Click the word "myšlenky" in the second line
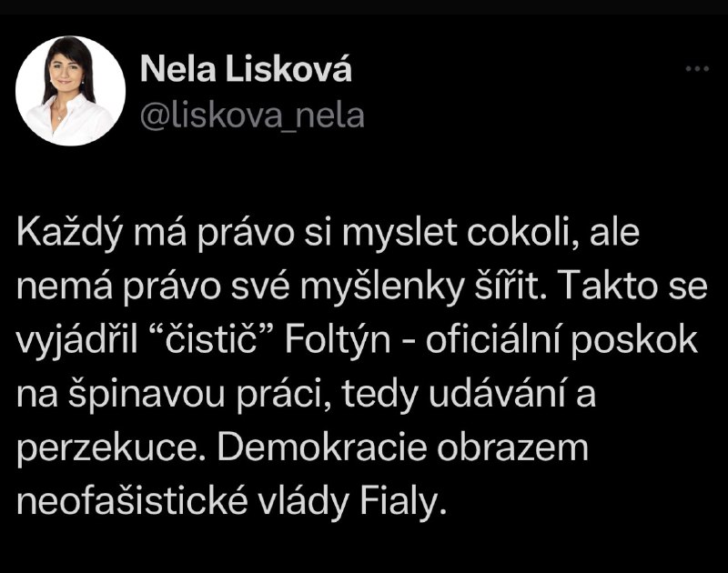Screen dimensions: 728x573 (382, 287)
